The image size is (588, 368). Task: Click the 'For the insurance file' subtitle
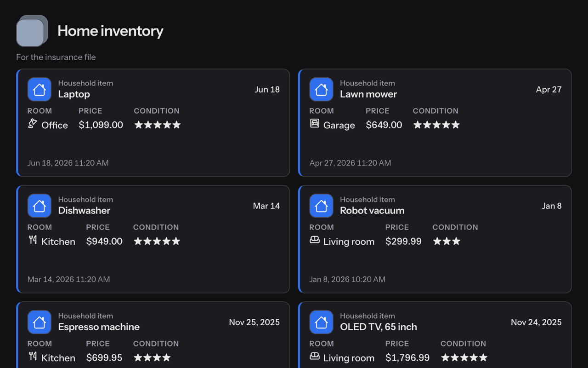pos(56,57)
